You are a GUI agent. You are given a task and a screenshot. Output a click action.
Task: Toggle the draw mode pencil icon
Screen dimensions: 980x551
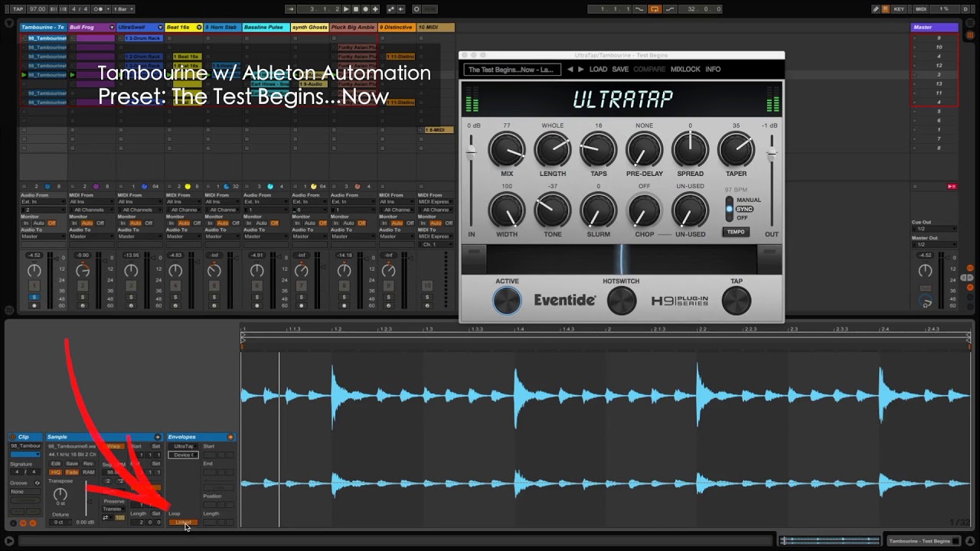pyautogui.click(x=876, y=9)
